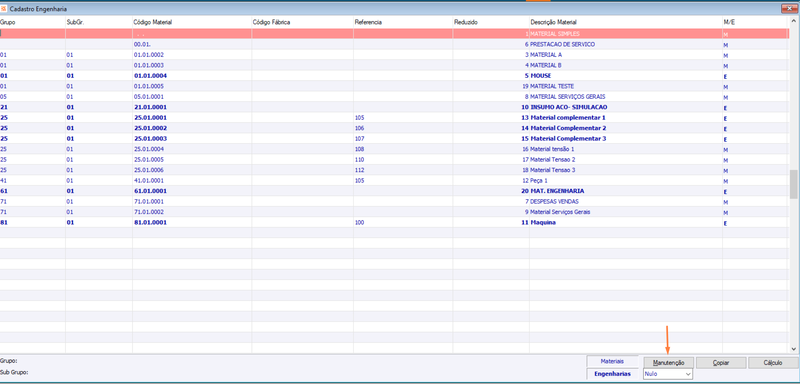Click material code 25.01.0004

pos(148,149)
